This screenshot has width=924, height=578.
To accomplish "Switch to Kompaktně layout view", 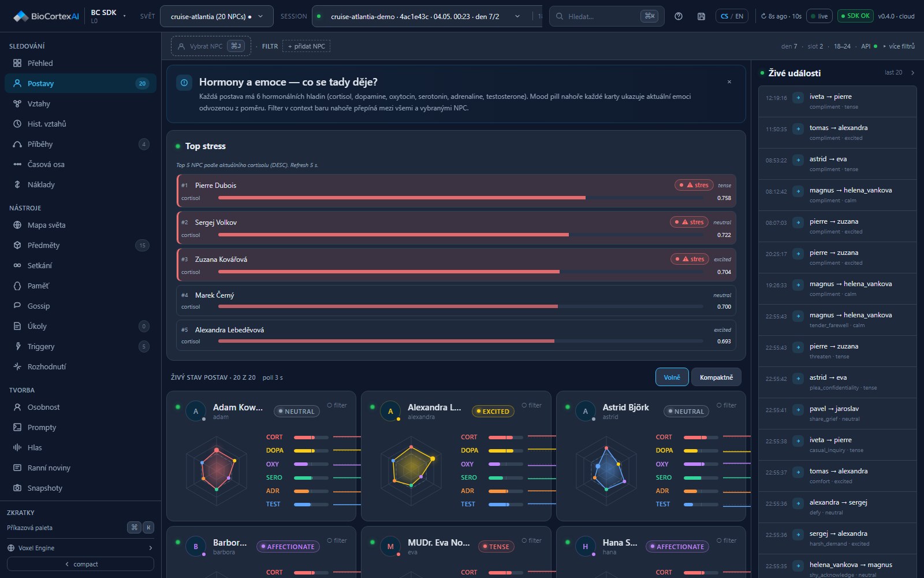I will coord(716,377).
